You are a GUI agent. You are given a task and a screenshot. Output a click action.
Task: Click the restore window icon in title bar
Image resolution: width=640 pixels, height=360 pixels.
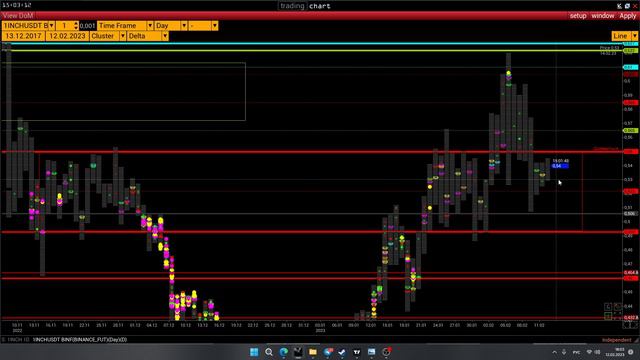pos(627,6)
